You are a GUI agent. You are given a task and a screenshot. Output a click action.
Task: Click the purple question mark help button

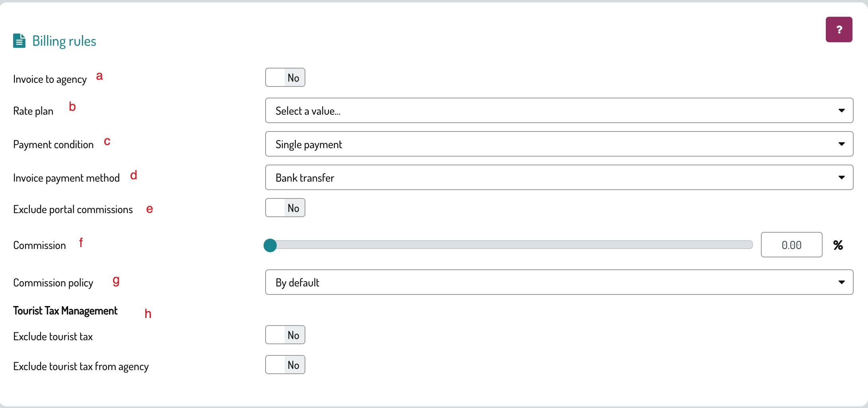[839, 29]
